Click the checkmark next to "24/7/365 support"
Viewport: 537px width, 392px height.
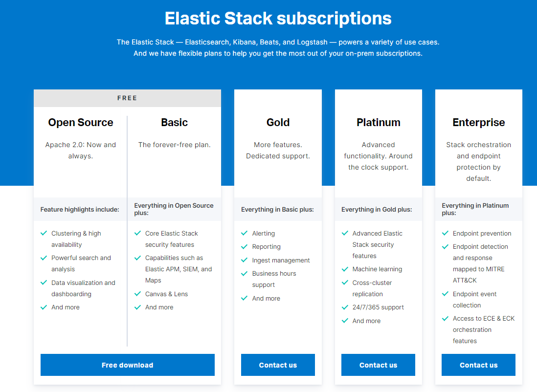344,307
